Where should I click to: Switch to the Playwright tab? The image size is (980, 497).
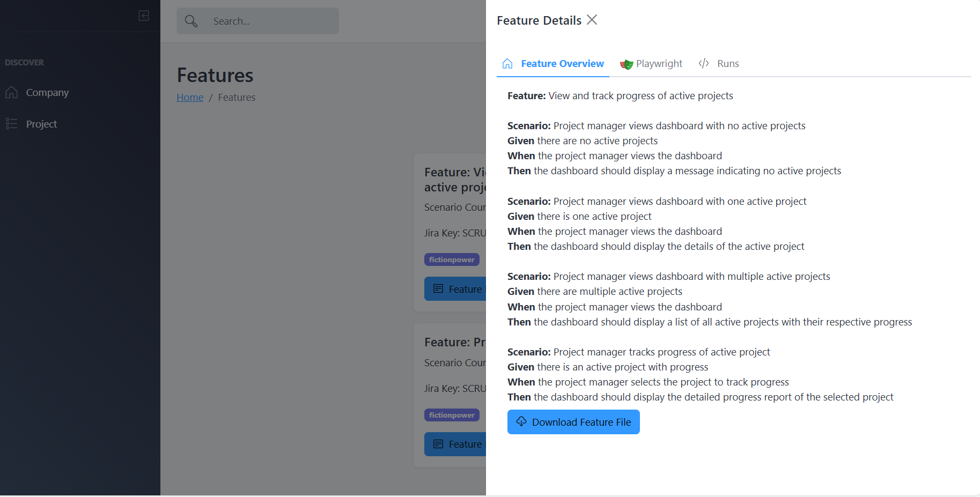[659, 64]
